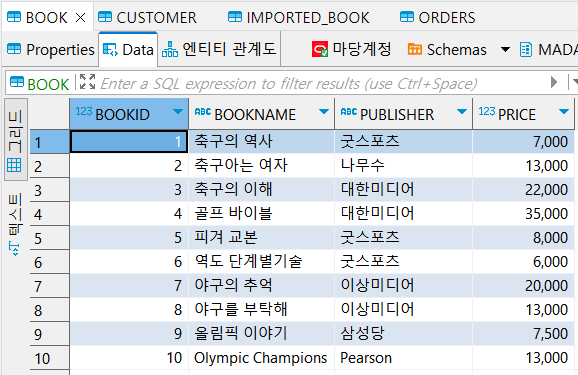The image size is (578, 375).
Task: Open BOOKNAME column filter dropdown
Action: coord(324,111)
